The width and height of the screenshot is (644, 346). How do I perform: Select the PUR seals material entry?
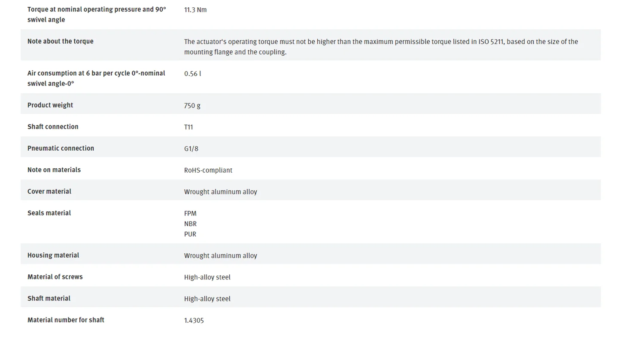tap(190, 234)
